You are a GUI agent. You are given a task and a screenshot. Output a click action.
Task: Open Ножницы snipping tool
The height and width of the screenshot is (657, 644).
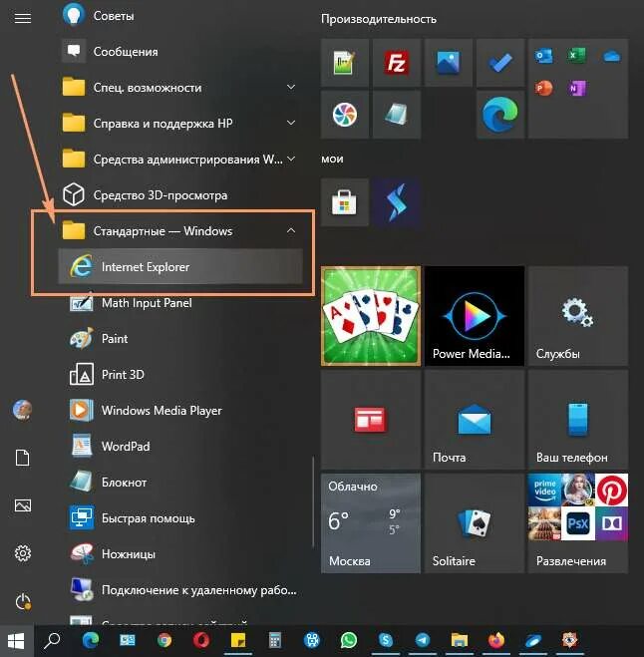(x=180, y=554)
